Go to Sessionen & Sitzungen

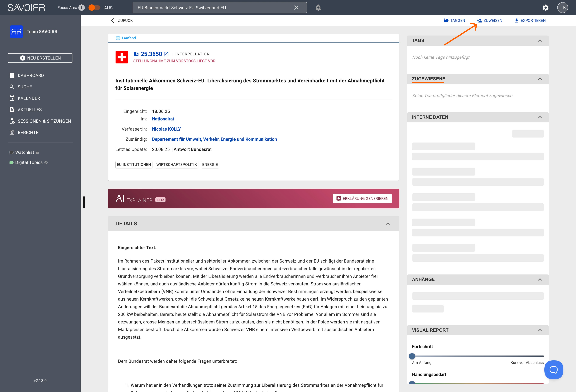[x=44, y=121]
